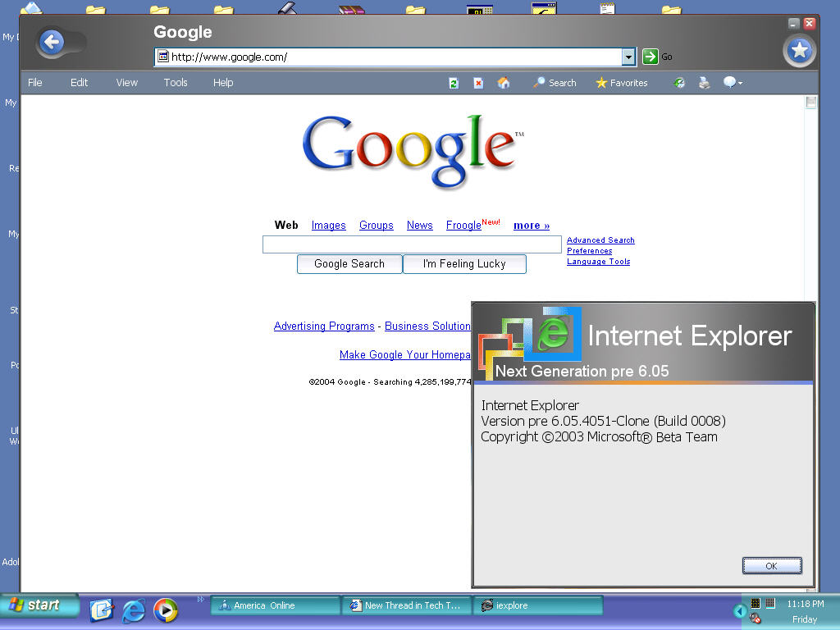Viewport: 840px width, 630px height.
Task: Switch to the New Thread in Tech taskbar window
Action: [406, 605]
